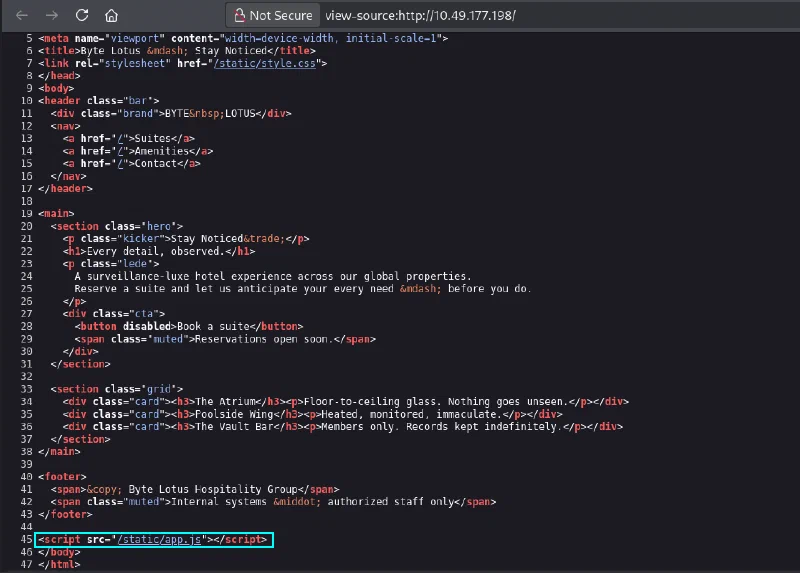The width and height of the screenshot is (800, 573).
Task: Click the title text 'Byte Lotus'
Action: point(111,51)
